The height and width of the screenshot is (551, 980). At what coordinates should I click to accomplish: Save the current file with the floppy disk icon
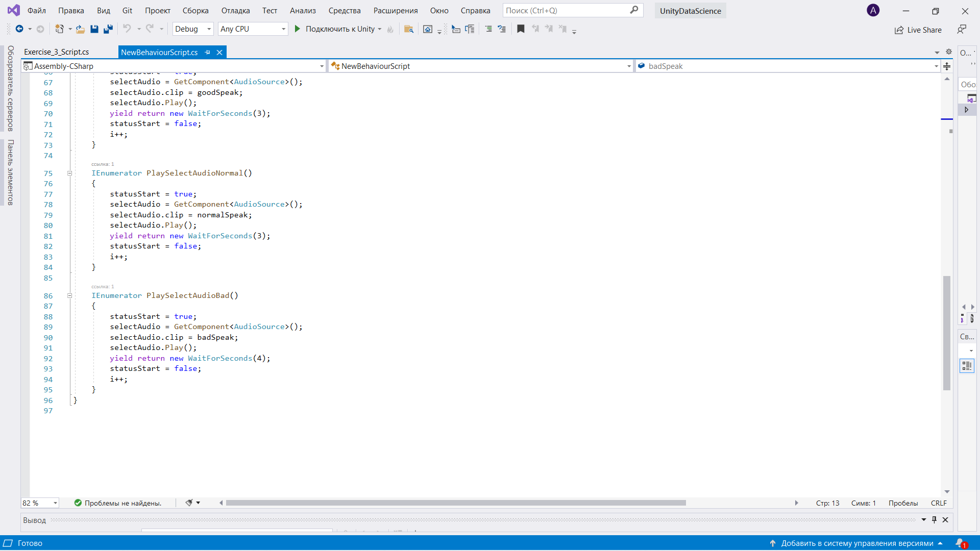coord(94,29)
